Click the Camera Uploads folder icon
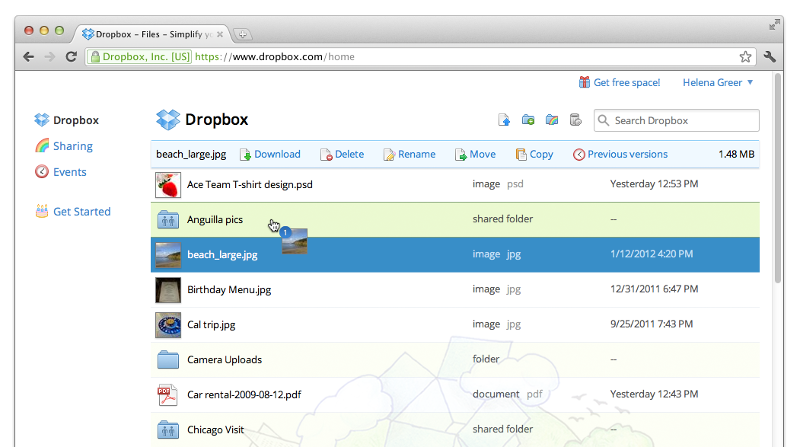 point(168,360)
